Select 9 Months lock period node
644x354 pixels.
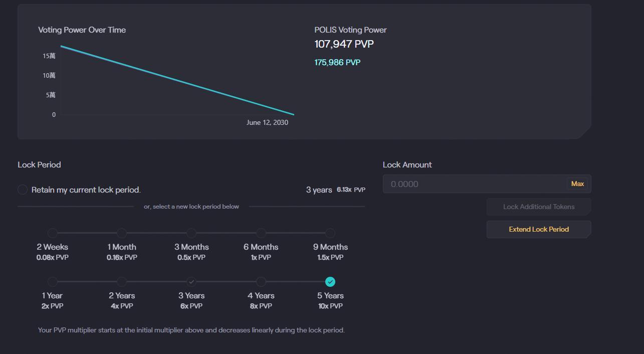tap(330, 233)
